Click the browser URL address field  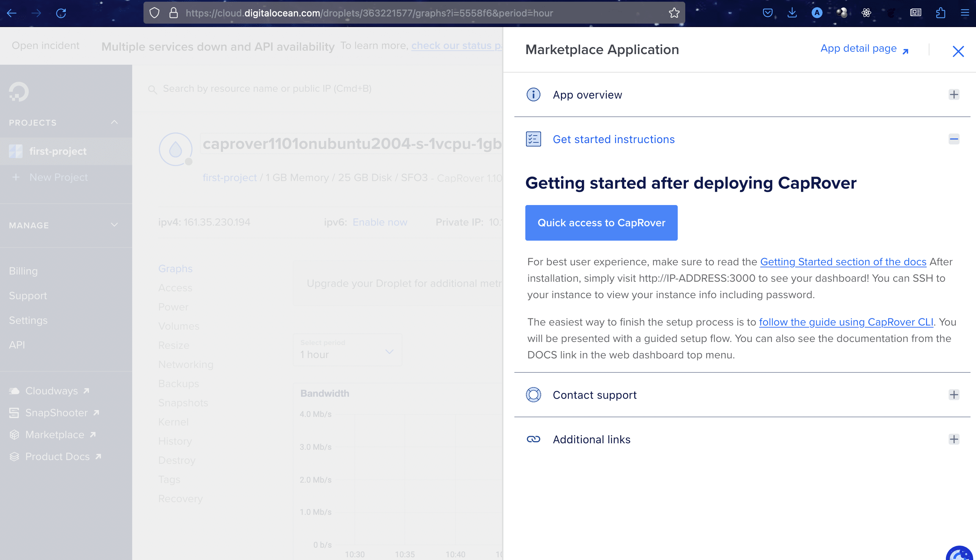click(x=385, y=13)
